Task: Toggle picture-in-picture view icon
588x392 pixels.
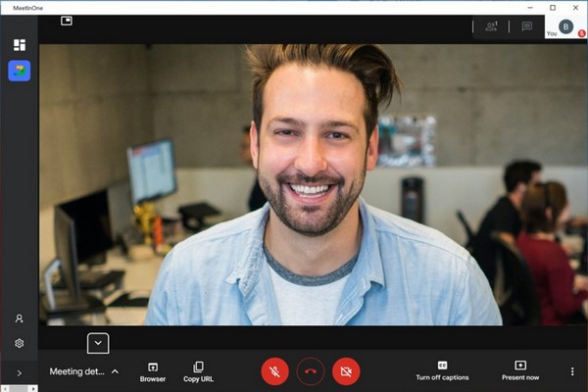Action: point(67,20)
